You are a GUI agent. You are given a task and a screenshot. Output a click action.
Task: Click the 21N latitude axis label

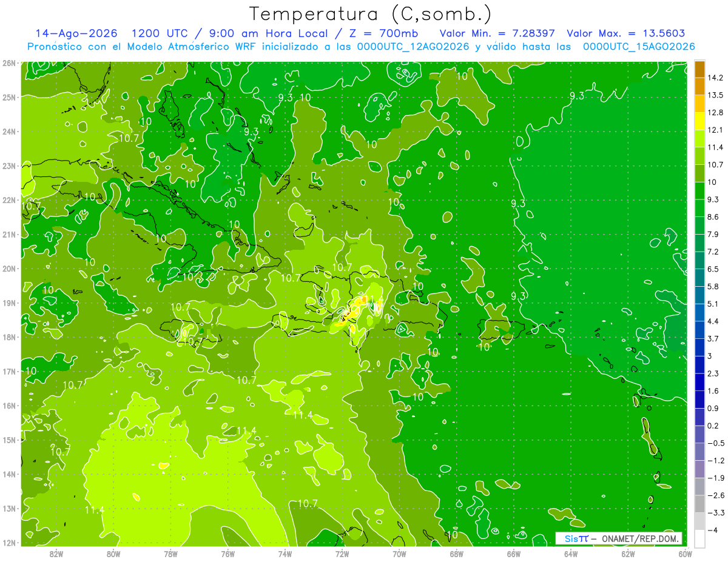click(x=8, y=235)
